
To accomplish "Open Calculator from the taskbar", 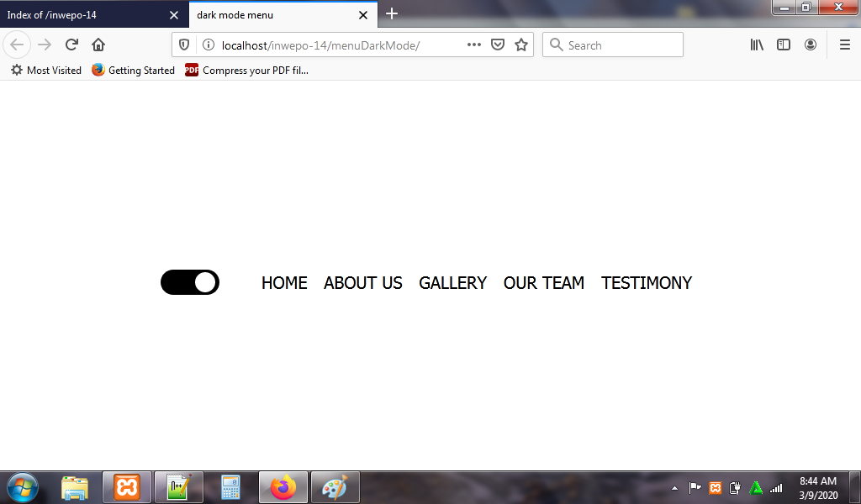I will coord(230,487).
